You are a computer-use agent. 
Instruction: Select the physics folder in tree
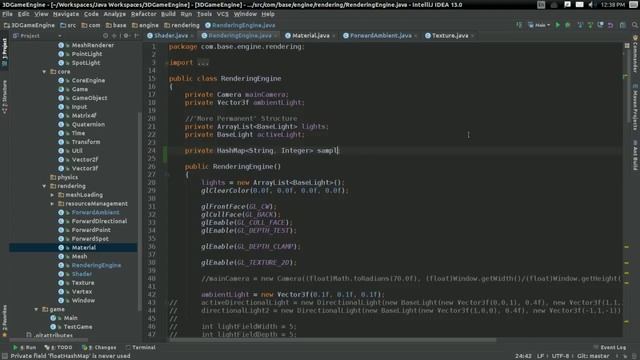click(67, 178)
